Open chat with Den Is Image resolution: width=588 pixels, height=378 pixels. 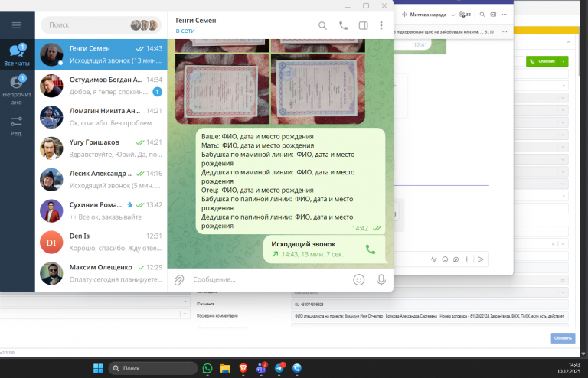click(101, 242)
